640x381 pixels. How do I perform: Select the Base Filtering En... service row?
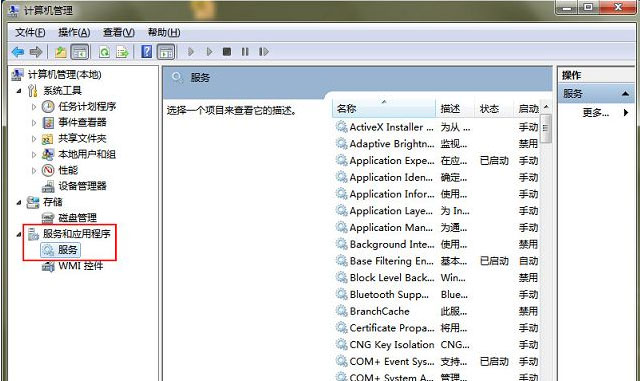(437, 261)
